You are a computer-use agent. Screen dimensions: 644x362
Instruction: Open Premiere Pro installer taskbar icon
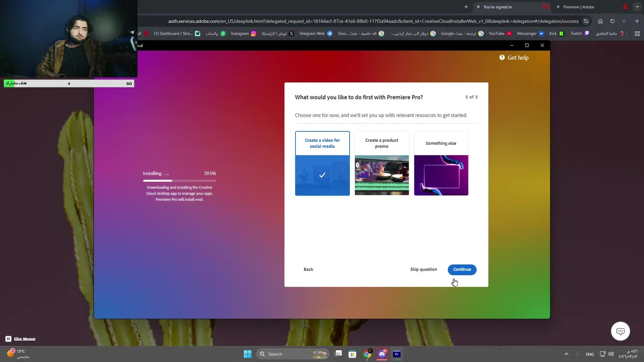[x=396, y=354]
